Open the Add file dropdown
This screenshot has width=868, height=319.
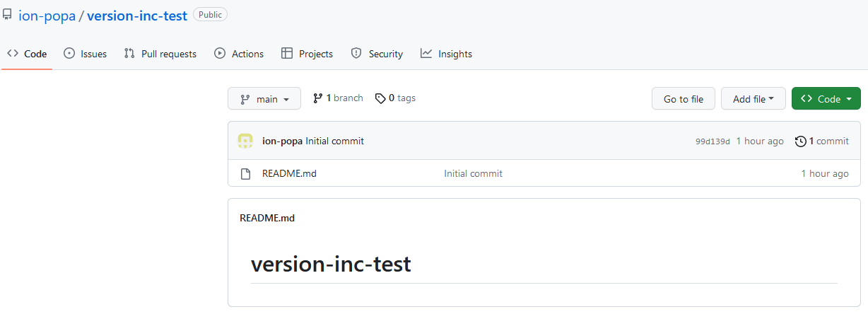(753, 99)
